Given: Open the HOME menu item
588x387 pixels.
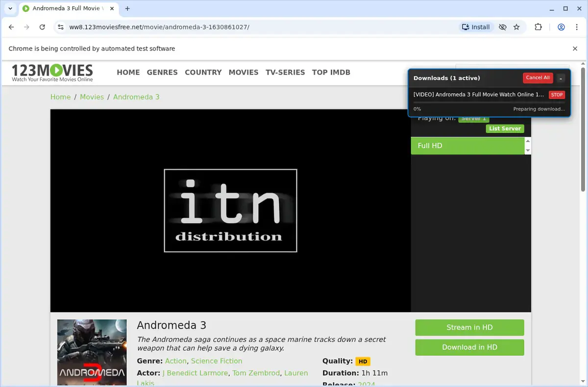Looking at the screenshot, I should click(128, 72).
